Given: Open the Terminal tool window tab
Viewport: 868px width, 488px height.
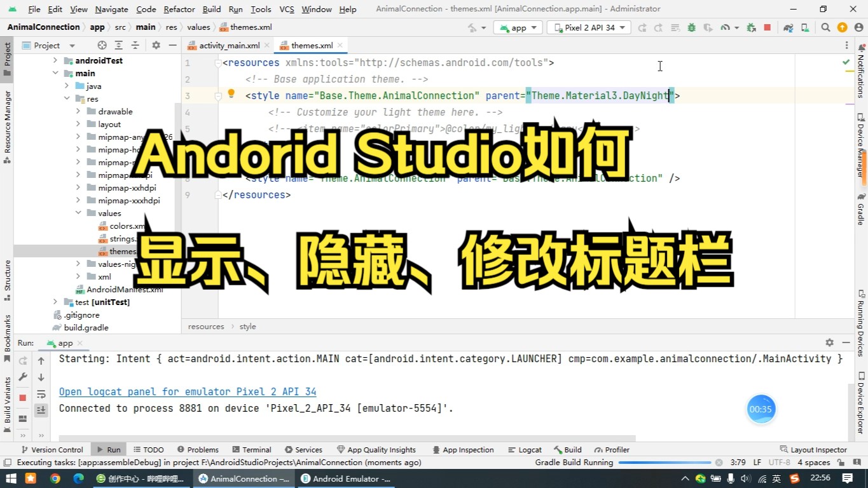Looking at the screenshot, I should point(252,449).
